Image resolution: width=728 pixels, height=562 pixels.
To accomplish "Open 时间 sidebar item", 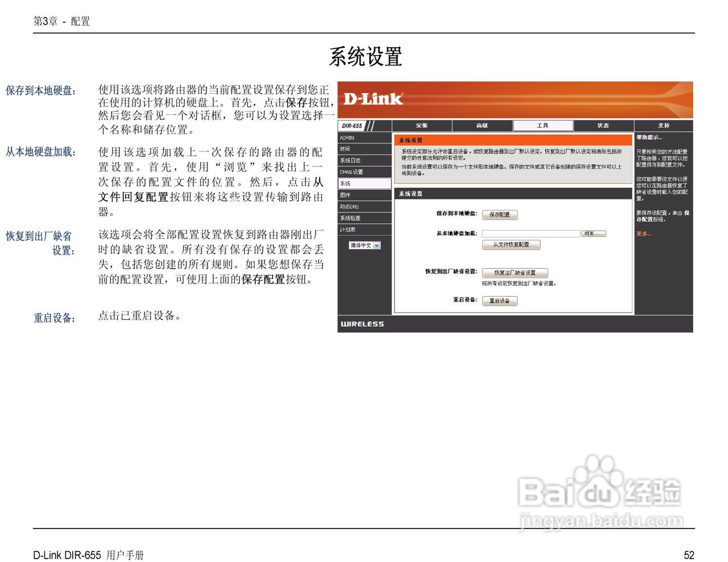I will pyautogui.click(x=365, y=149).
